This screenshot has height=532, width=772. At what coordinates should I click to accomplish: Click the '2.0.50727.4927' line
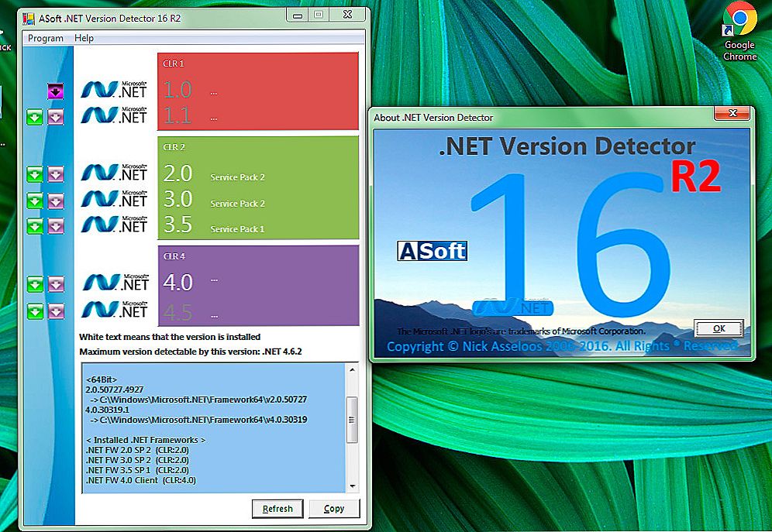click(x=115, y=390)
